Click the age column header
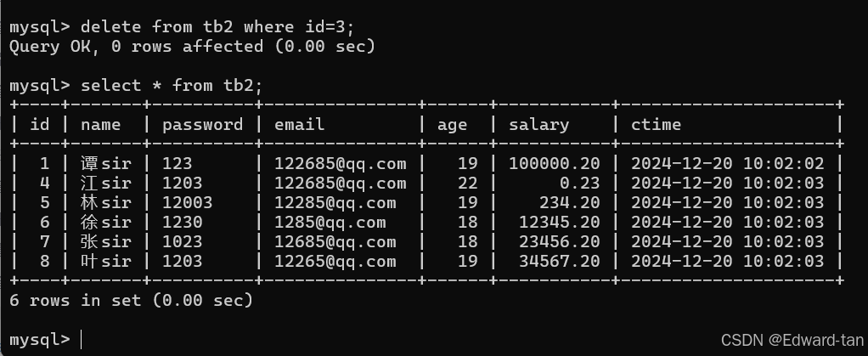 tap(452, 124)
